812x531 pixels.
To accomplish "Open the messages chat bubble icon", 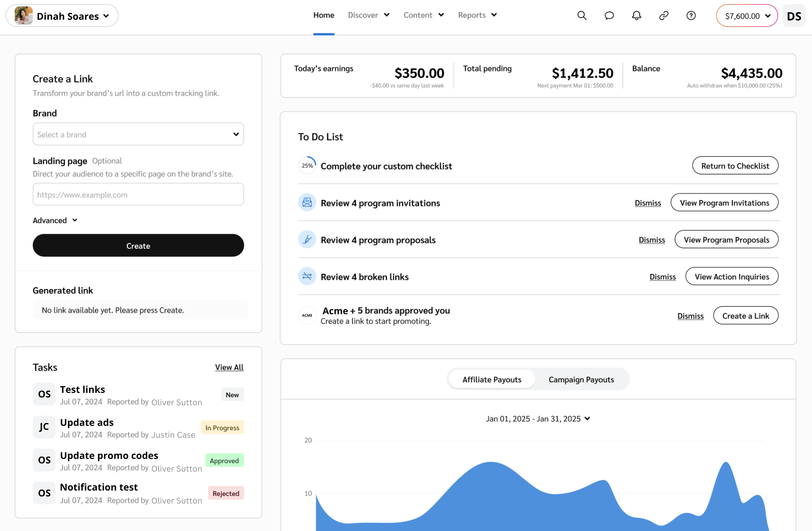I will pyautogui.click(x=609, y=15).
